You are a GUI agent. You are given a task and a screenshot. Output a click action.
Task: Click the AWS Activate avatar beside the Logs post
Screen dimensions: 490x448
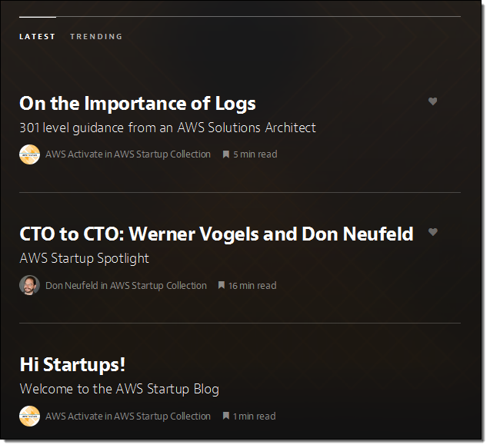[x=29, y=154]
